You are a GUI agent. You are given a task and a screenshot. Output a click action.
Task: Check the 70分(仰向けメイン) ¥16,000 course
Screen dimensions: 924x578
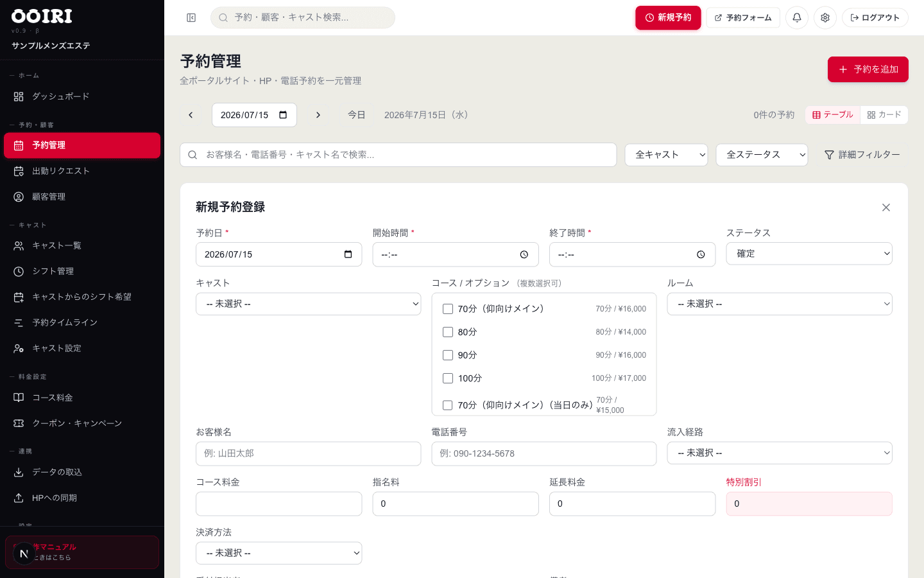coord(448,309)
